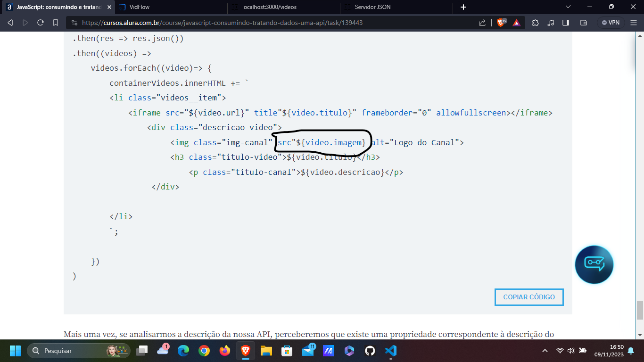Click the code line containerVideos.innerHTML
Screen dimensions: 644x362
[x=179, y=83]
